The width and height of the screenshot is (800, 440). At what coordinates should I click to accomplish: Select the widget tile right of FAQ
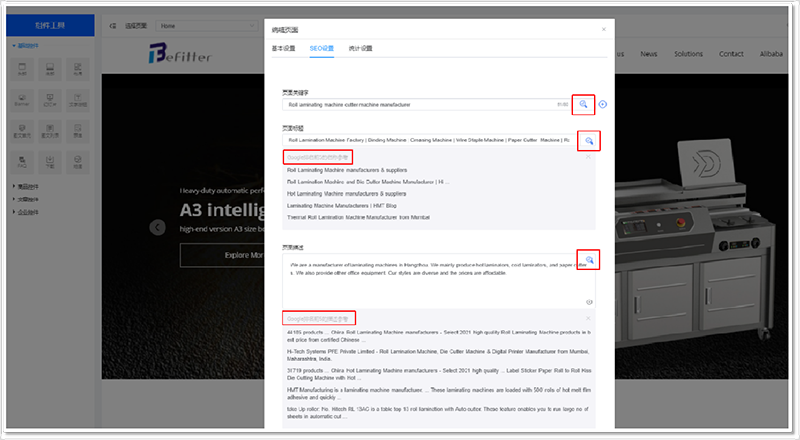point(50,162)
